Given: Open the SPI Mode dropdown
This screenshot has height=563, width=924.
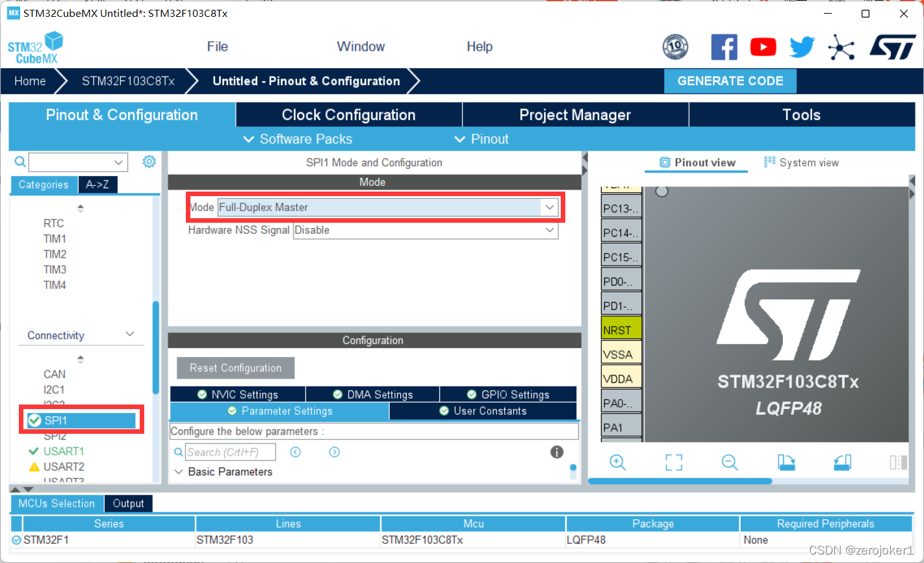Looking at the screenshot, I should pyautogui.click(x=550, y=207).
